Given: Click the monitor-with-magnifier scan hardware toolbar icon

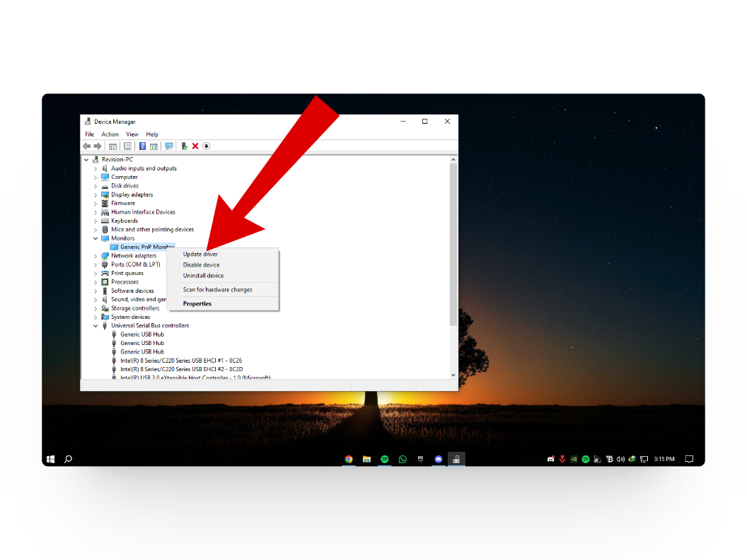Looking at the screenshot, I should (168, 146).
